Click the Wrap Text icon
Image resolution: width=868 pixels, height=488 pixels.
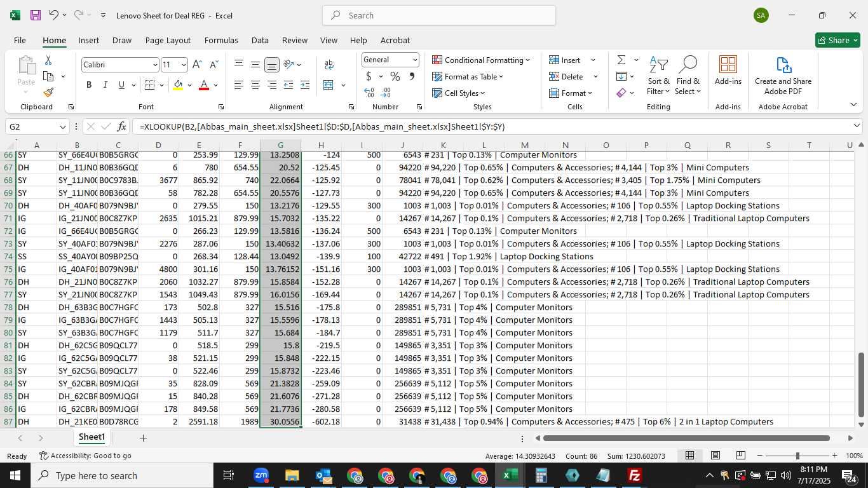(329, 64)
